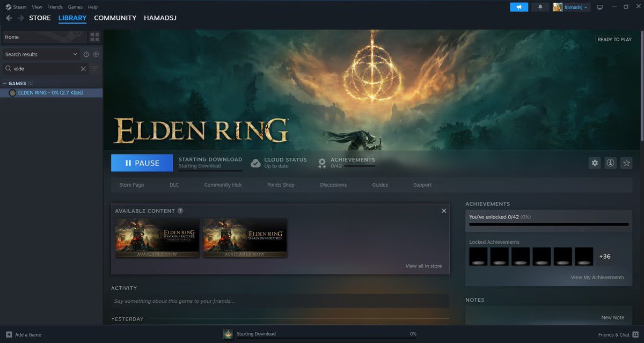Viewport: 644px width, 343px height.
Task: Click the main page vertical scrollbar
Action: coord(641,86)
